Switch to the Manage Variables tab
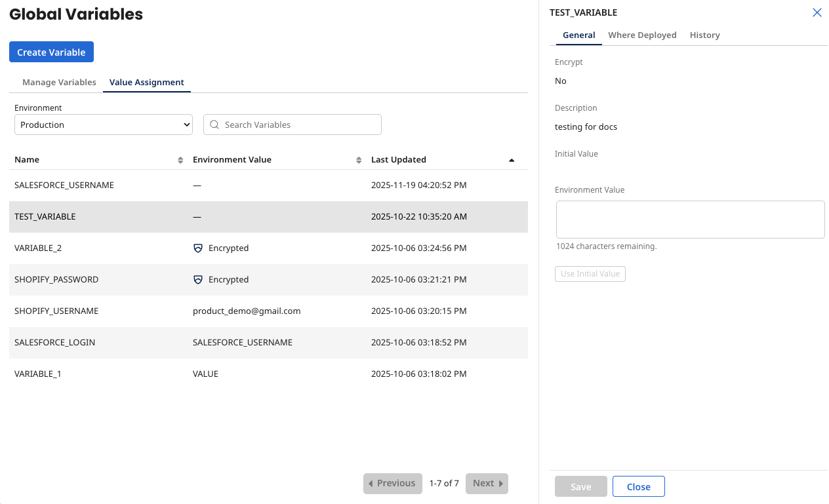This screenshot has width=829, height=504. click(59, 82)
